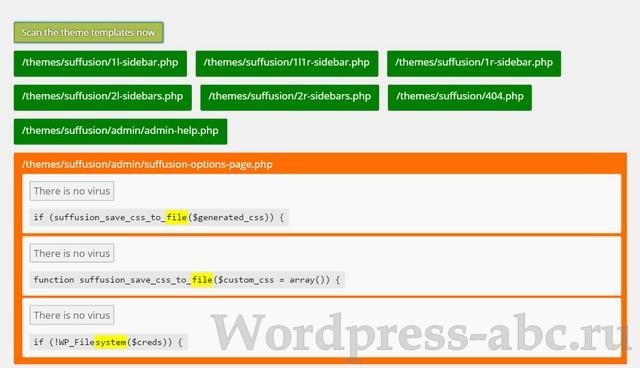Select the /themes/suffusion/404.php file block
The width and height of the screenshot is (640, 368).
click(x=460, y=98)
